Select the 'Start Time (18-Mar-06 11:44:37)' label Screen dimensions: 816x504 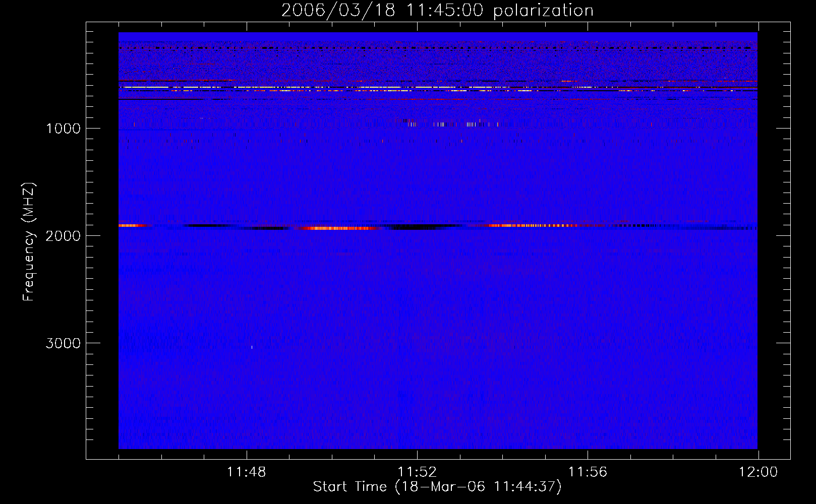point(437,487)
